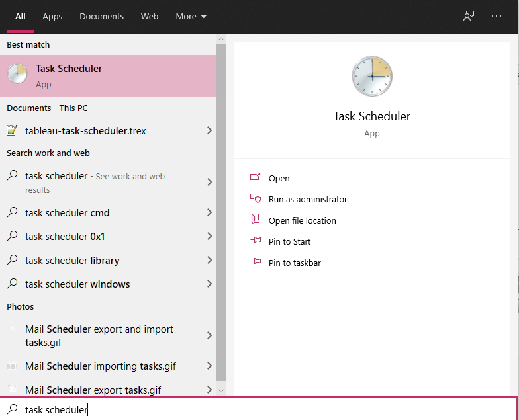Expand the task scheduler cmd suggestion arrow
This screenshot has height=420, width=519.
point(209,213)
